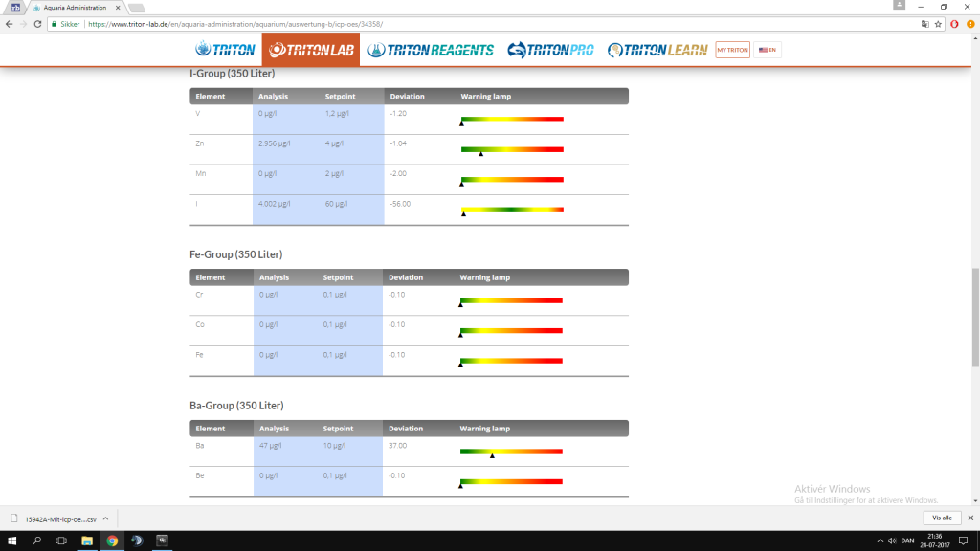Click the Triton Learn logo
This screenshot has width=980, height=551.
(658, 50)
